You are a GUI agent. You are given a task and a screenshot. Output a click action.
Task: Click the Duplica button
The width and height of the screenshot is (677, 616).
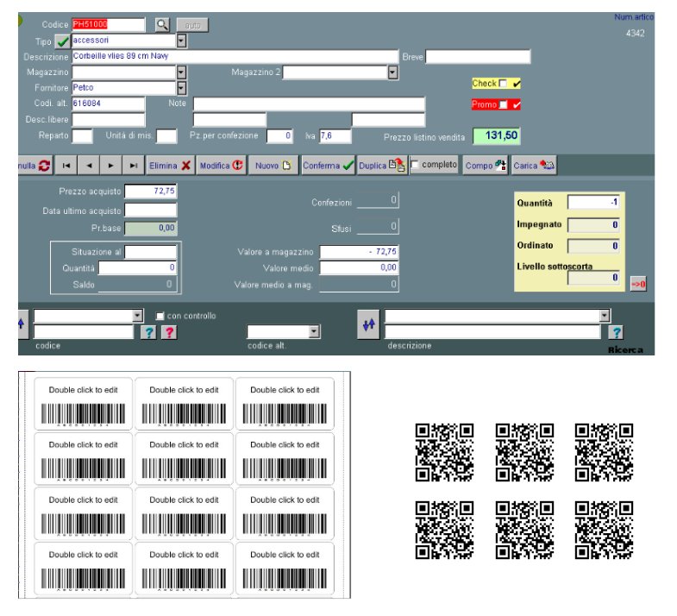382,166
